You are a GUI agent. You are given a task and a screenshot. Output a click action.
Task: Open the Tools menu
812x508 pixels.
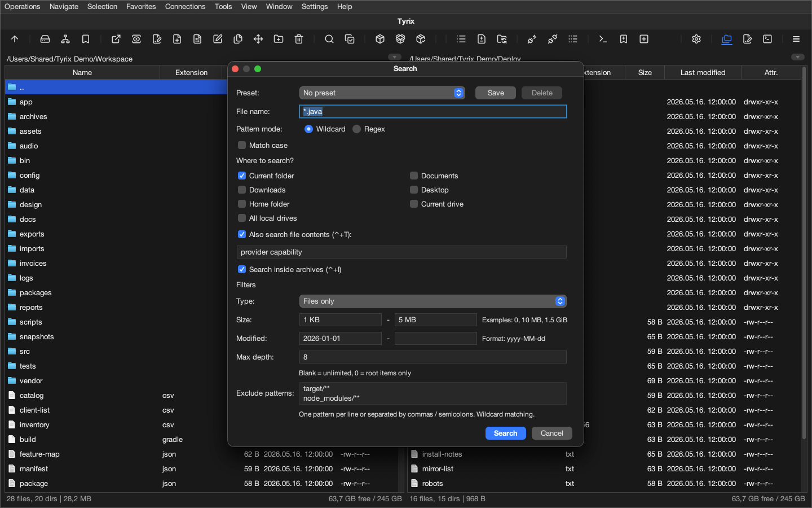[x=223, y=7]
